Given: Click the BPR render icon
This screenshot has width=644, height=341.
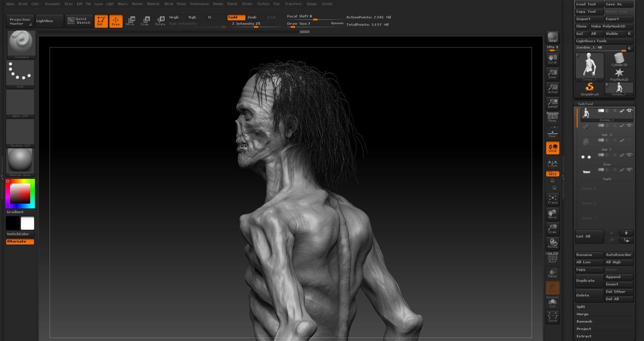Looking at the screenshot, I should [x=552, y=37].
